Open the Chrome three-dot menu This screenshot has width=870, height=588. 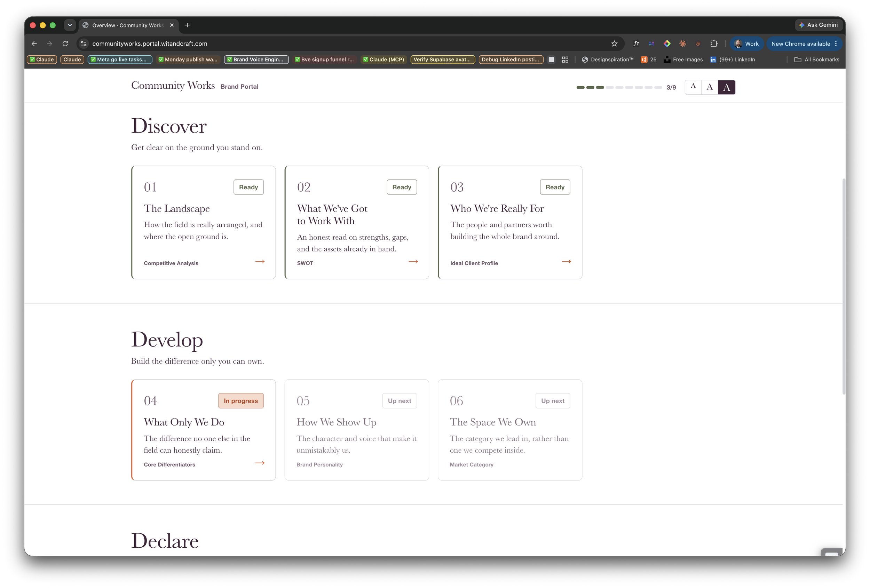point(836,44)
